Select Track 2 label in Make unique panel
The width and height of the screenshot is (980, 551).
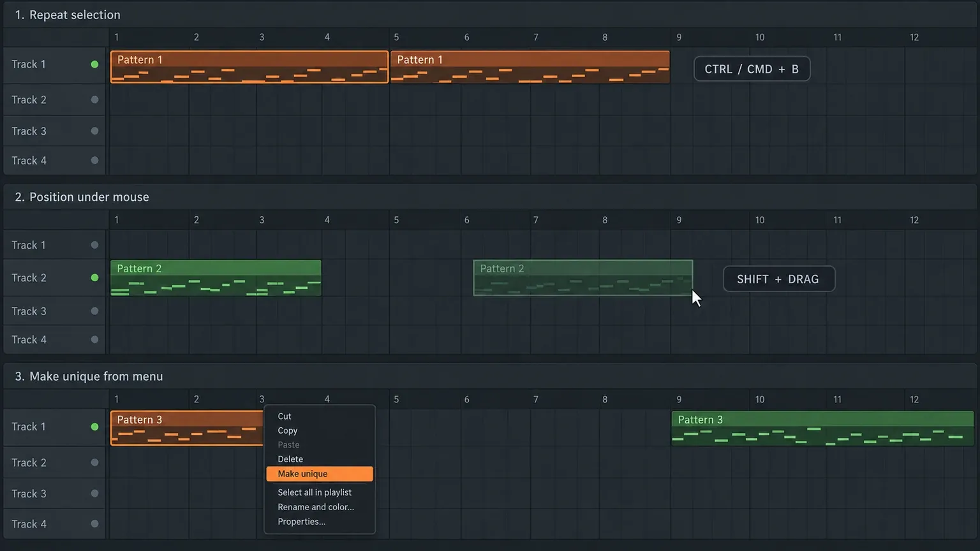tap(29, 462)
